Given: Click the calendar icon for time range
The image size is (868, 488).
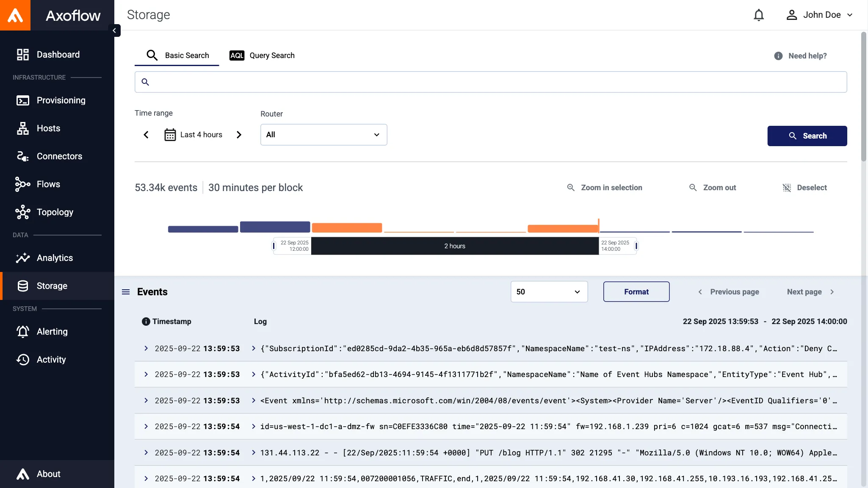Looking at the screenshot, I should pos(170,135).
